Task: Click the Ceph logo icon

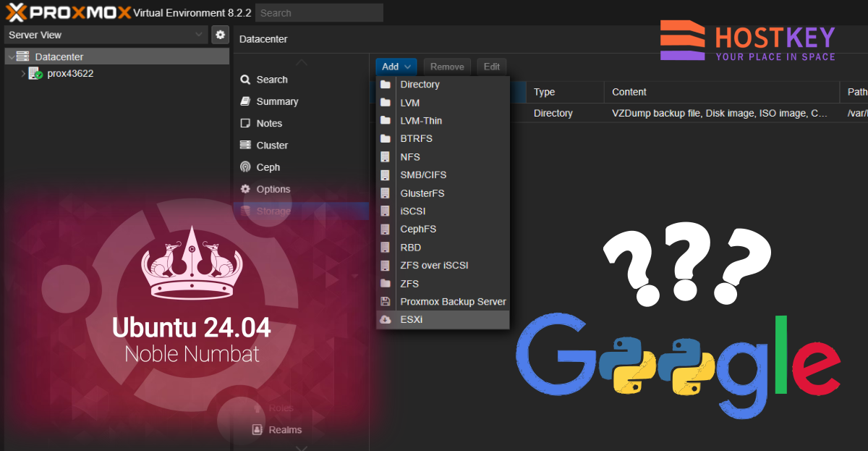Action: (245, 167)
